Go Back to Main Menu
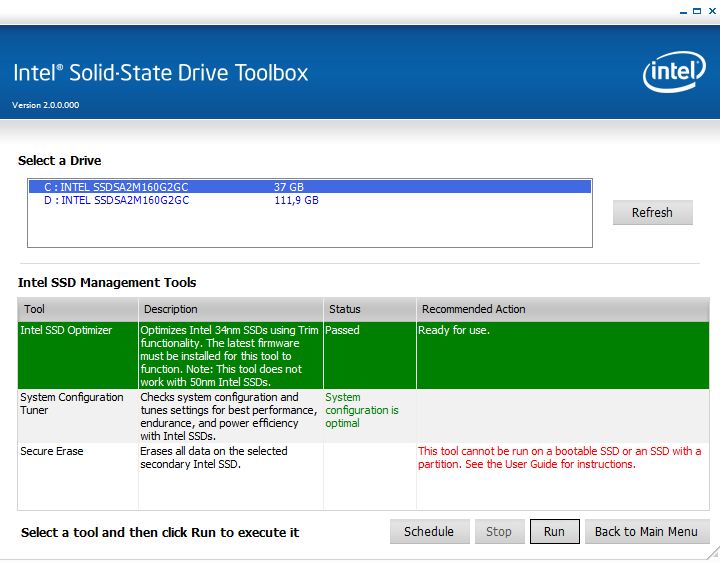 tap(647, 532)
